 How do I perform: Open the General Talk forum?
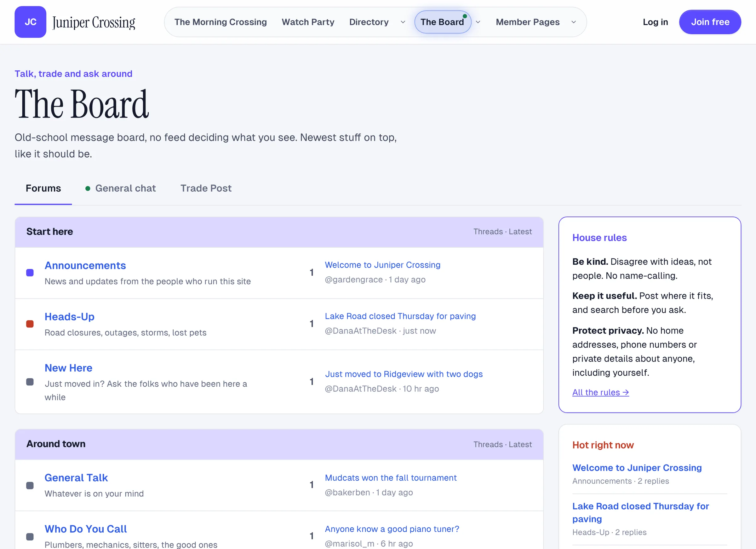pyautogui.click(x=76, y=478)
